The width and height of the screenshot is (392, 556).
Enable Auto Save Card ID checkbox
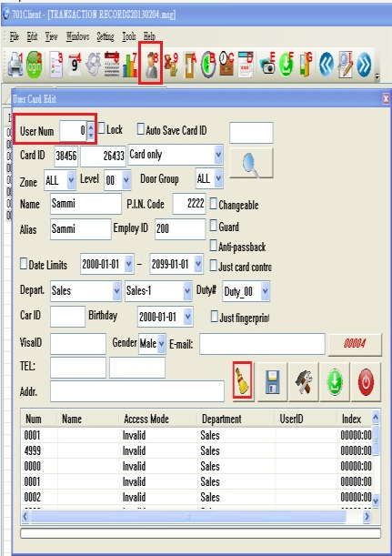coord(141,129)
